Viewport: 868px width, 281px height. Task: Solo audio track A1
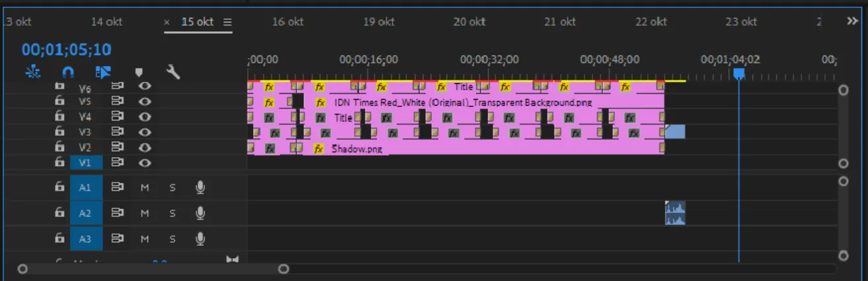pos(172,187)
